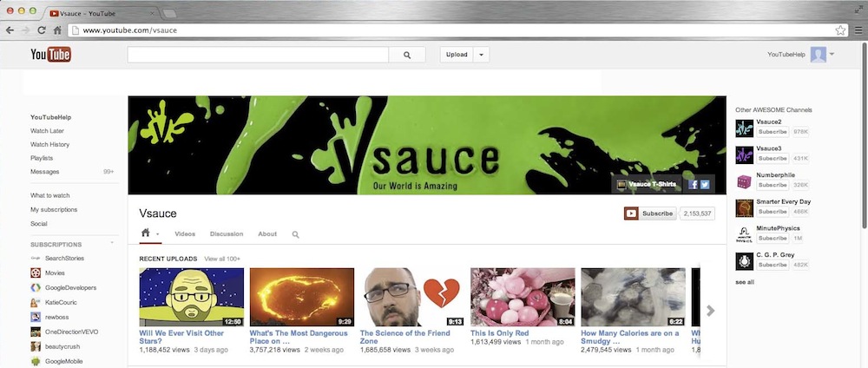The image size is (868, 368).
Task: Click the browser forward arrow
Action: click(x=25, y=30)
